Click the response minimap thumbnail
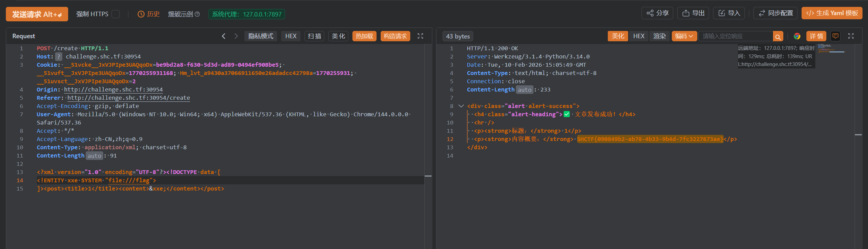The image size is (868, 249). point(831,48)
